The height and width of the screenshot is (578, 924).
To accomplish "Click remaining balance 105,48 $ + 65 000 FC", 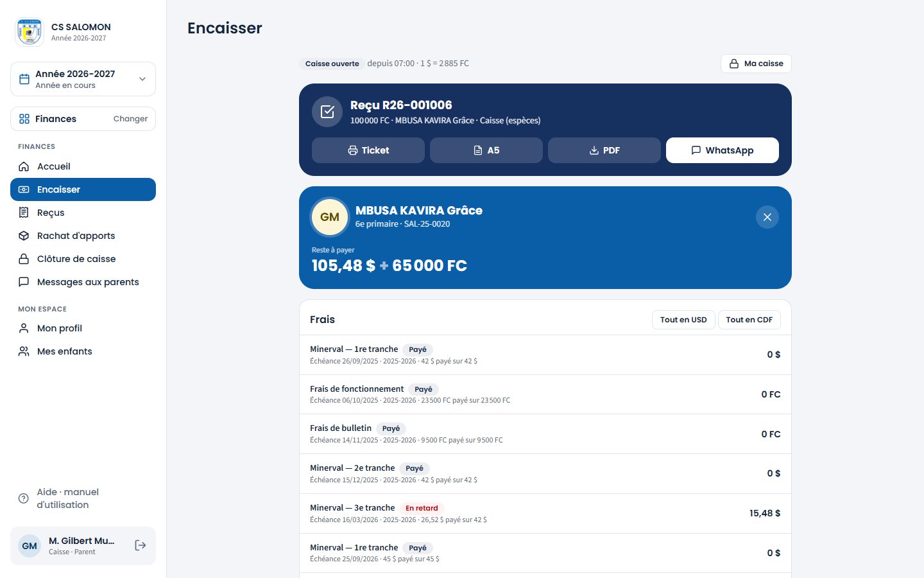I will coord(389,265).
